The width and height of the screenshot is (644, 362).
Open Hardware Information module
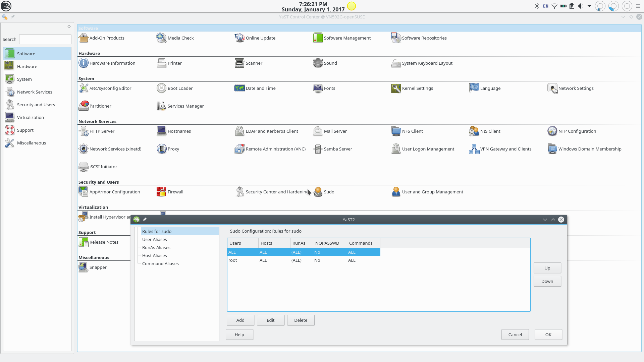[107, 63]
